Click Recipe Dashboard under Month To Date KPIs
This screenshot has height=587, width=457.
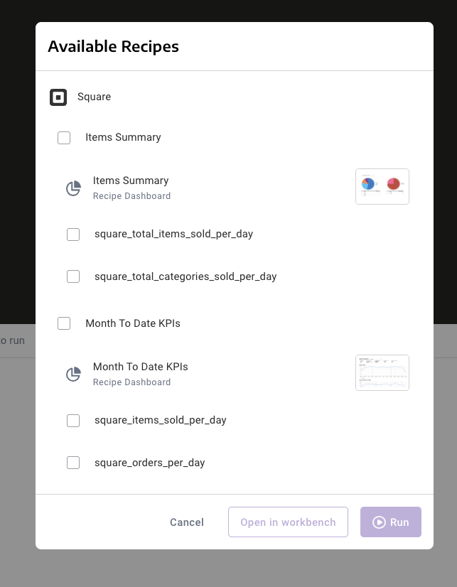click(132, 382)
